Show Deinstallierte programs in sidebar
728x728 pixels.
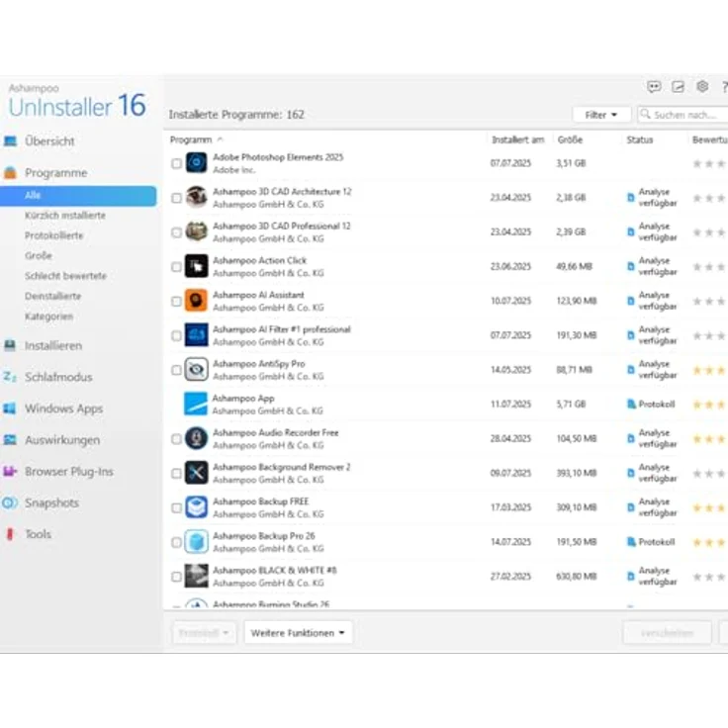[53, 296]
